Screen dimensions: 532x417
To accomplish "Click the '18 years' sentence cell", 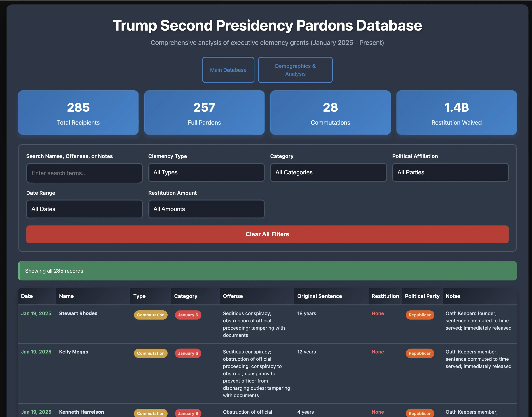I will pos(307,313).
